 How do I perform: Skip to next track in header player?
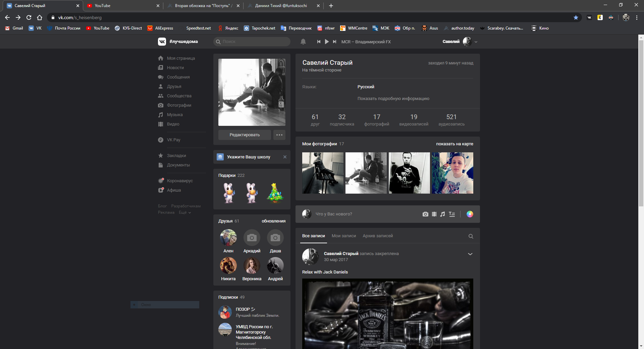click(334, 42)
